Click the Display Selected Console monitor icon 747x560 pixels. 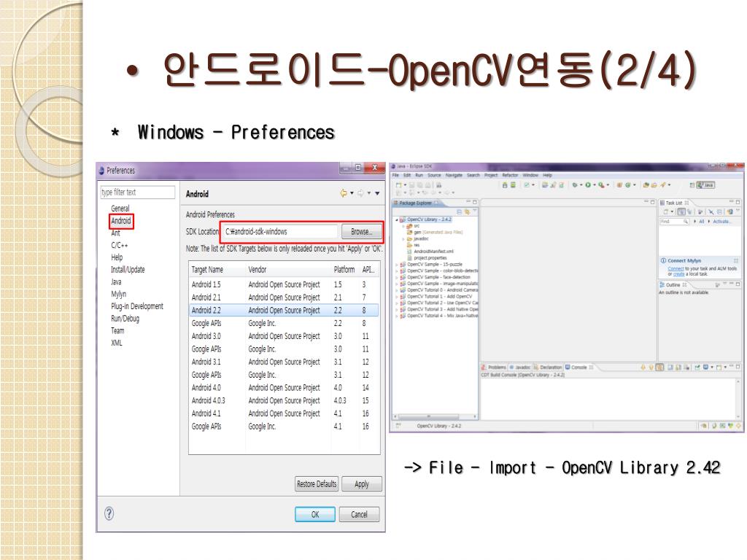coord(705,367)
